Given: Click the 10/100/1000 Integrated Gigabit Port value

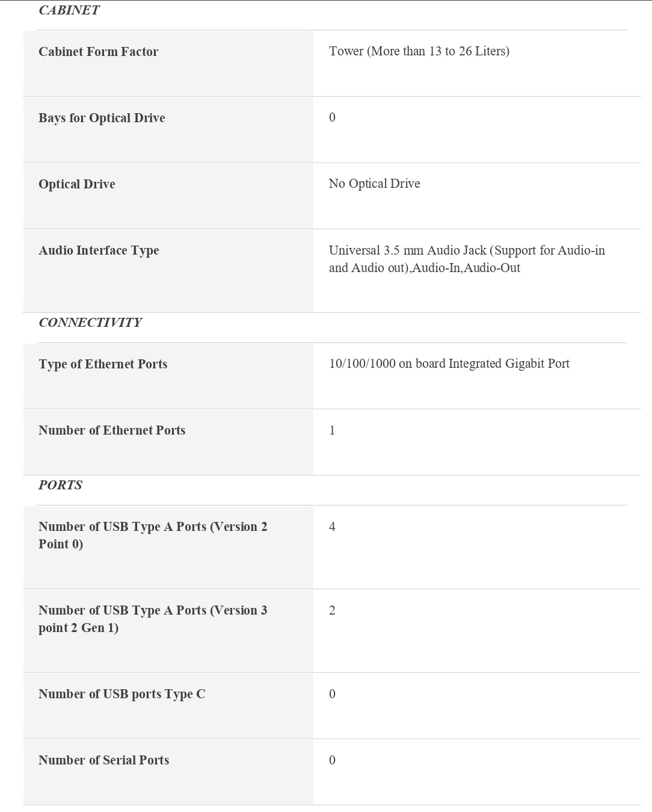Looking at the screenshot, I should 449,364.
